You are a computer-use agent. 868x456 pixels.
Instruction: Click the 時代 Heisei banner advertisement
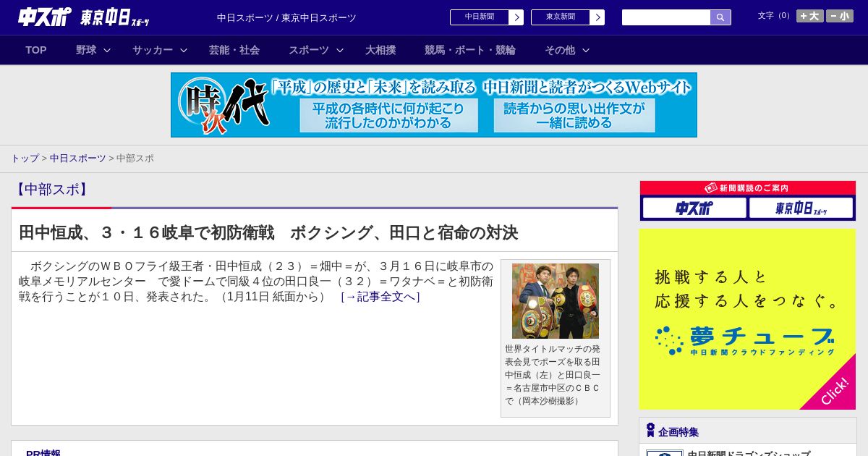pos(434,105)
